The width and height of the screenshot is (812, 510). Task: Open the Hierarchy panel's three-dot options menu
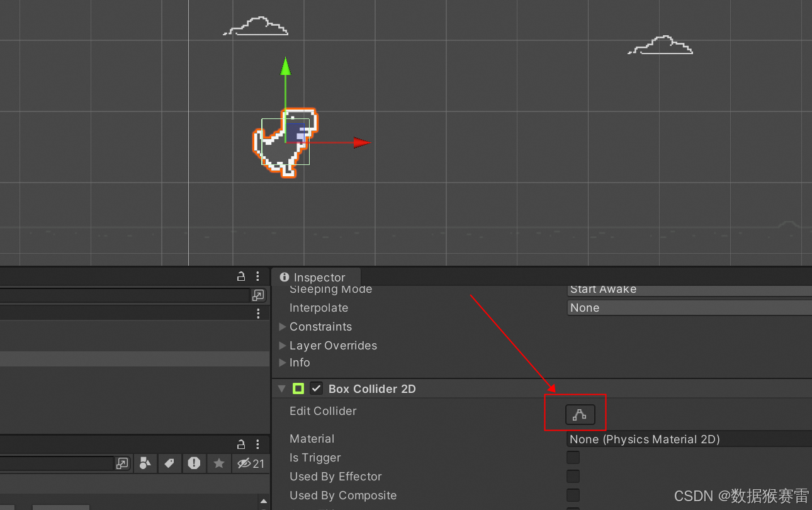(258, 276)
